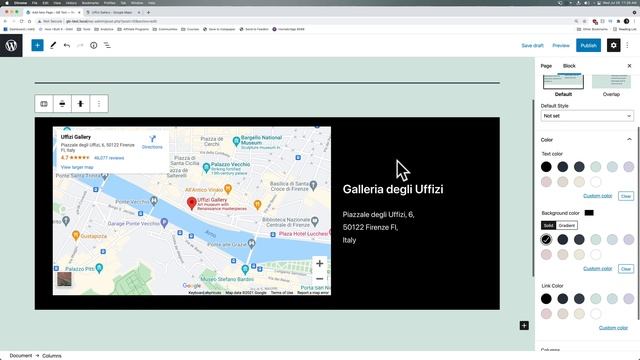Pick black swatch under Link Color
This screenshot has width=640, height=360.
point(546,298)
